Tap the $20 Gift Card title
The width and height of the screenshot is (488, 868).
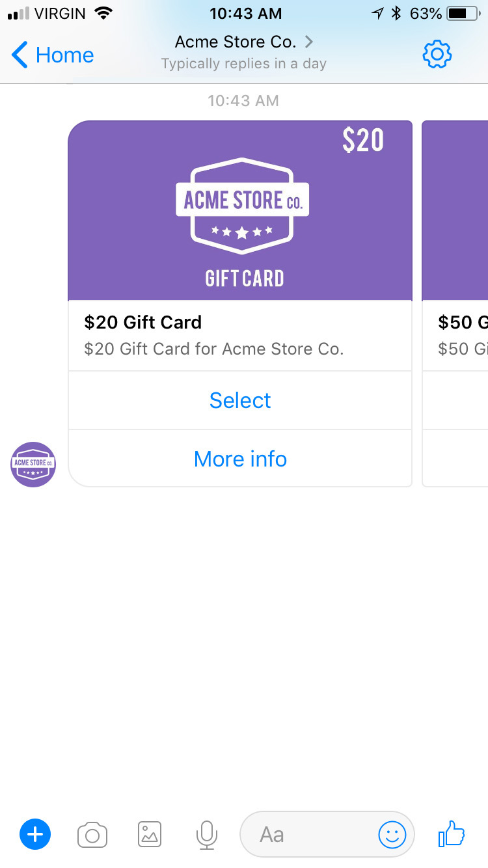(x=143, y=322)
